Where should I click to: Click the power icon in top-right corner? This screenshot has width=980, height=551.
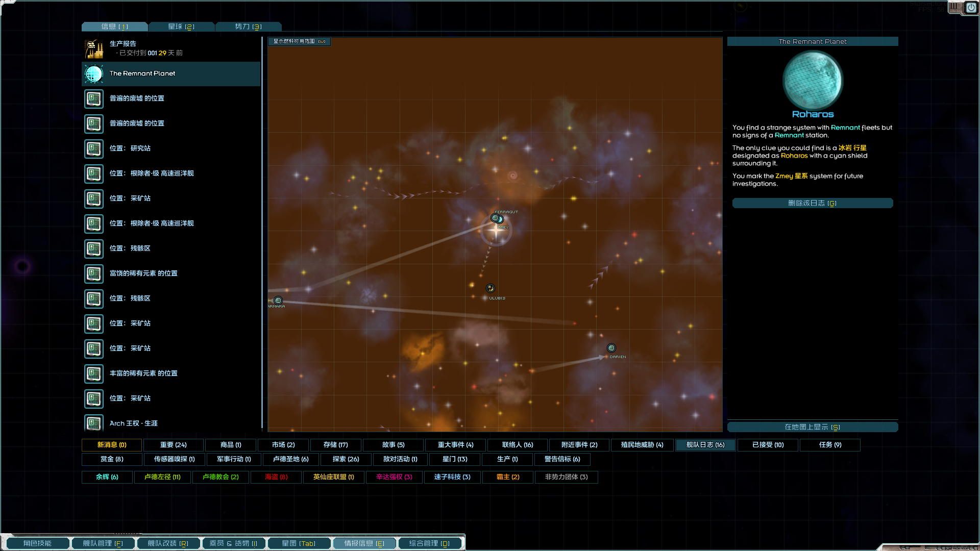(971, 8)
